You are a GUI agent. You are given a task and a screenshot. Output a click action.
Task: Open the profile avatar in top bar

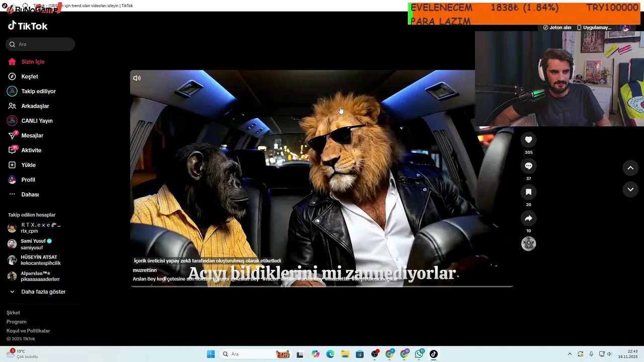(x=625, y=28)
